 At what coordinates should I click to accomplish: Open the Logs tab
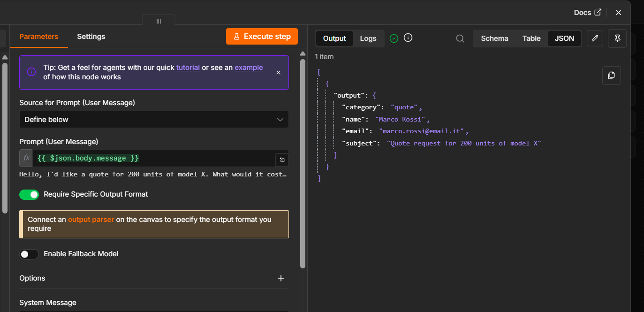point(368,38)
